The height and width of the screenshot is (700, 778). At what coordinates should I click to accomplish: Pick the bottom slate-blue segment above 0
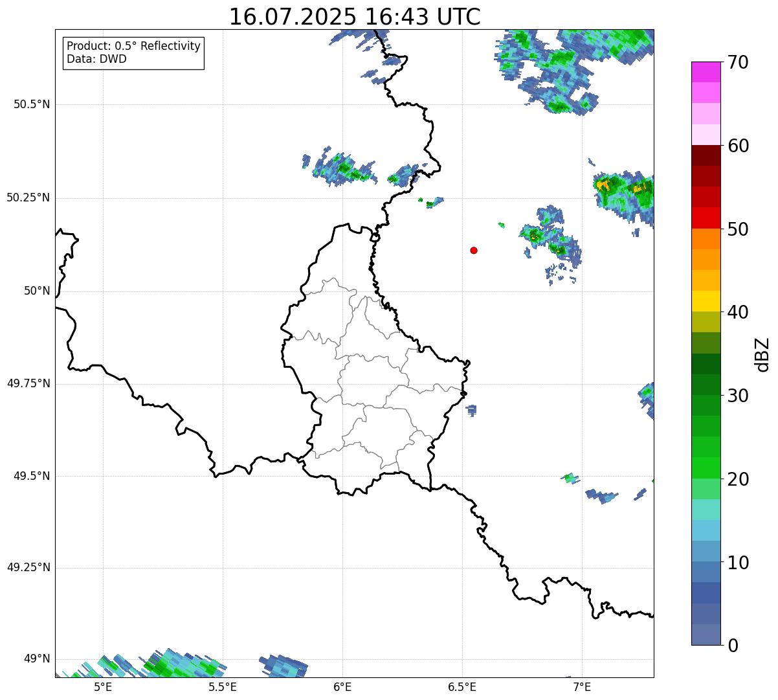706,635
